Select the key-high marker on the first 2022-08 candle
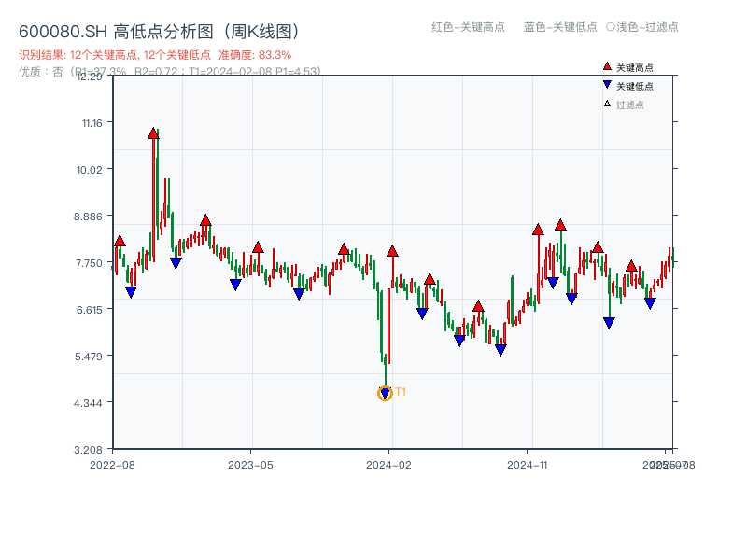This screenshot has height=560, width=747. tap(120, 241)
